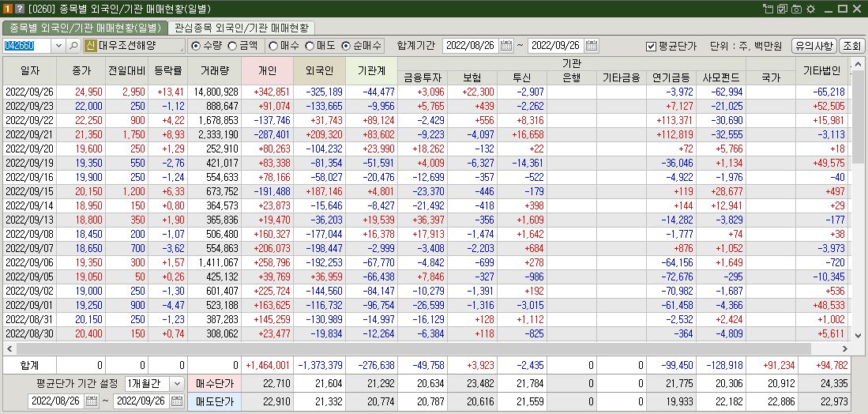Open the 1개월간 period dropdown
The image size is (868, 414).
177,383
